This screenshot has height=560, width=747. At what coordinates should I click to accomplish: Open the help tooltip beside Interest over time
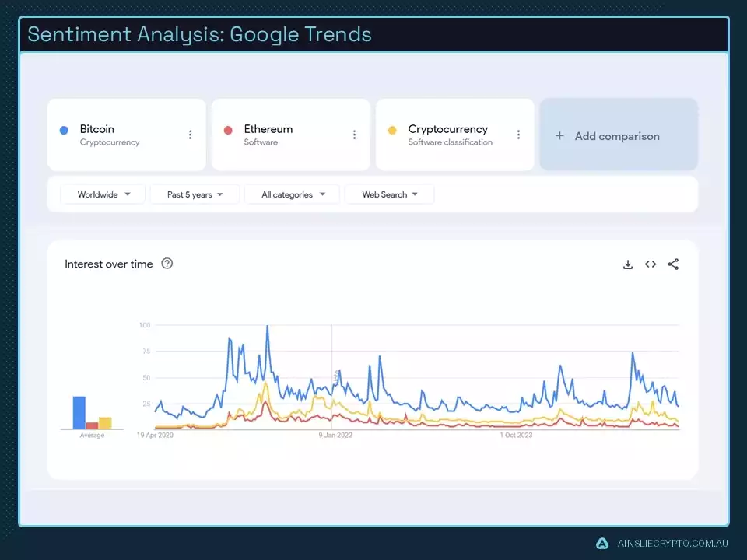coord(167,264)
